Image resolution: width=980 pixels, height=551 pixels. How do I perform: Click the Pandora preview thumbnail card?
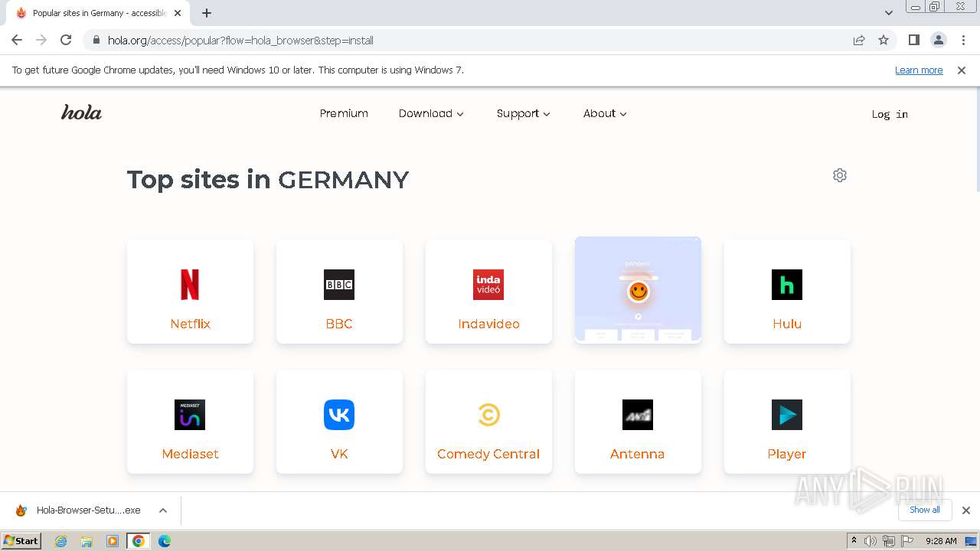pos(638,289)
